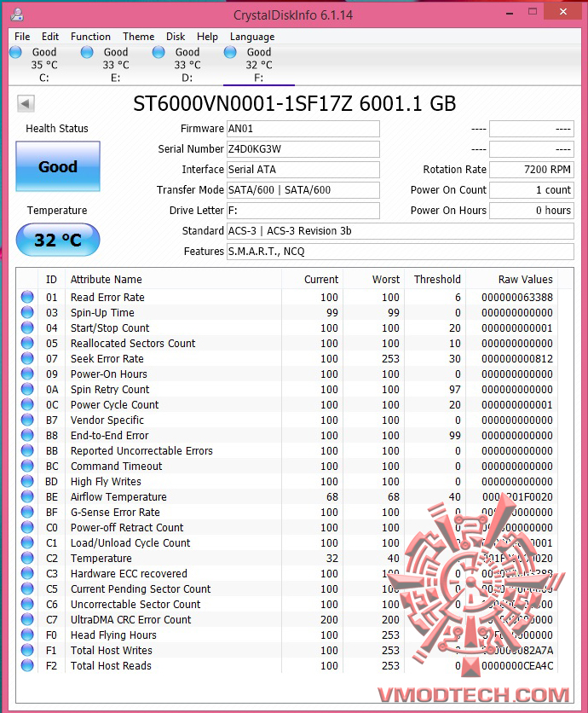The width and height of the screenshot is (588, 713).
Task: Click status icon for G-Sense Error Rate
Action: tap(27, 512)
